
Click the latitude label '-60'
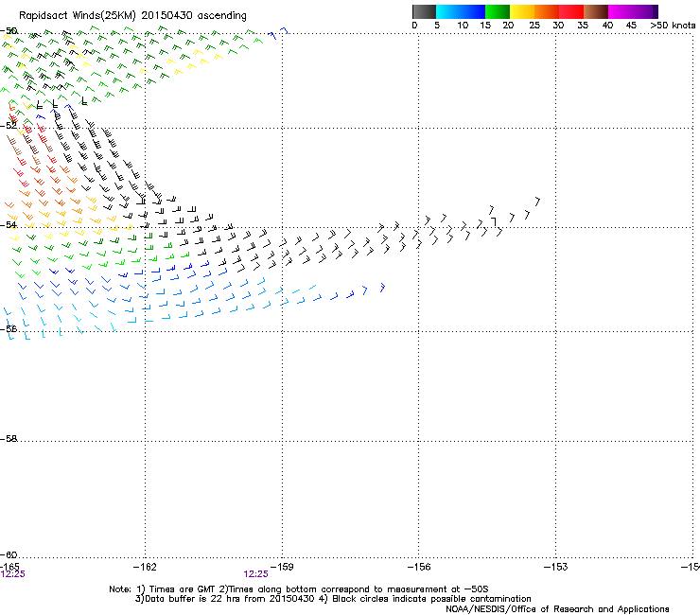coord(9,554)
